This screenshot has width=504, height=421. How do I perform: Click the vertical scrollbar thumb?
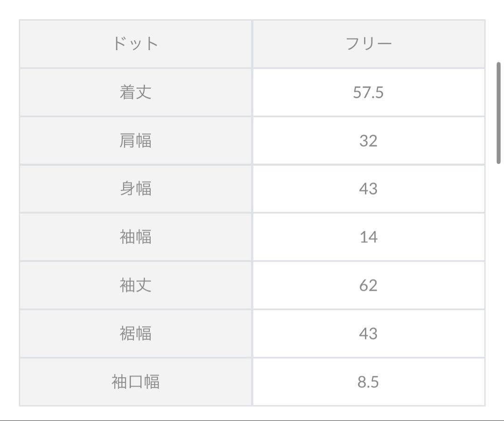tap(499, 113)
